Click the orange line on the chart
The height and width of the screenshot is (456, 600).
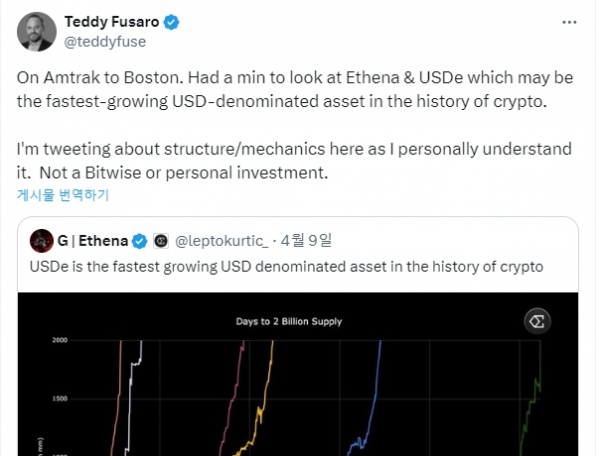pyautogui.click(x=116, y=398)
